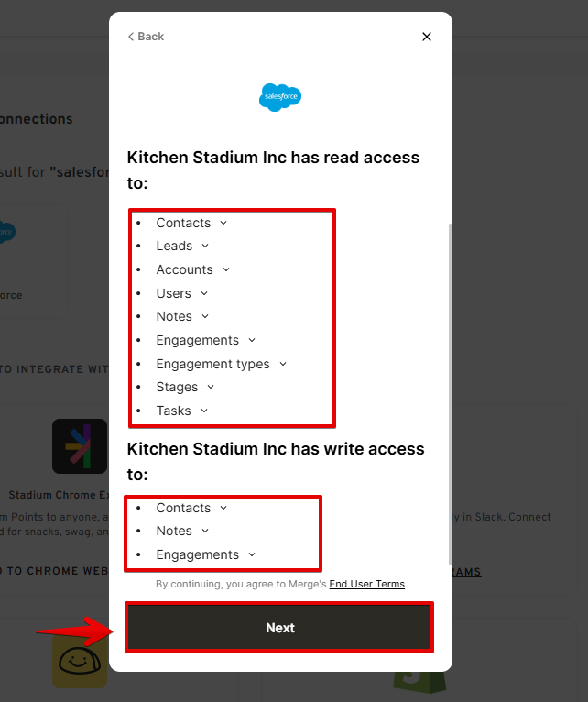This screenshot has width=588, height=702.
Task: Expand Notes under read access
Action: pyautogui.click(x=205, y=316)
